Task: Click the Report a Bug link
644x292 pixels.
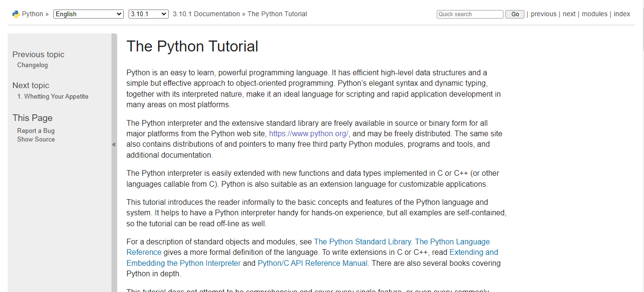Action: (x=36, y=131)
